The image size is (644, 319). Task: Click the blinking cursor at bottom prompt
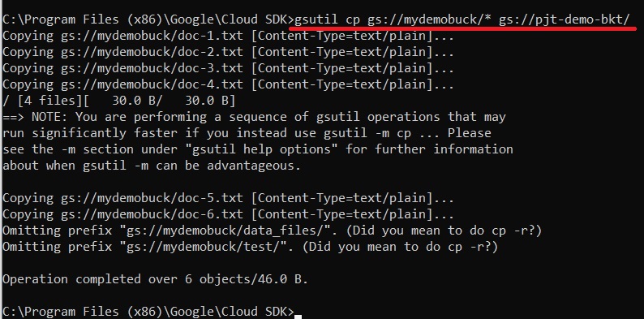(298, 316)
